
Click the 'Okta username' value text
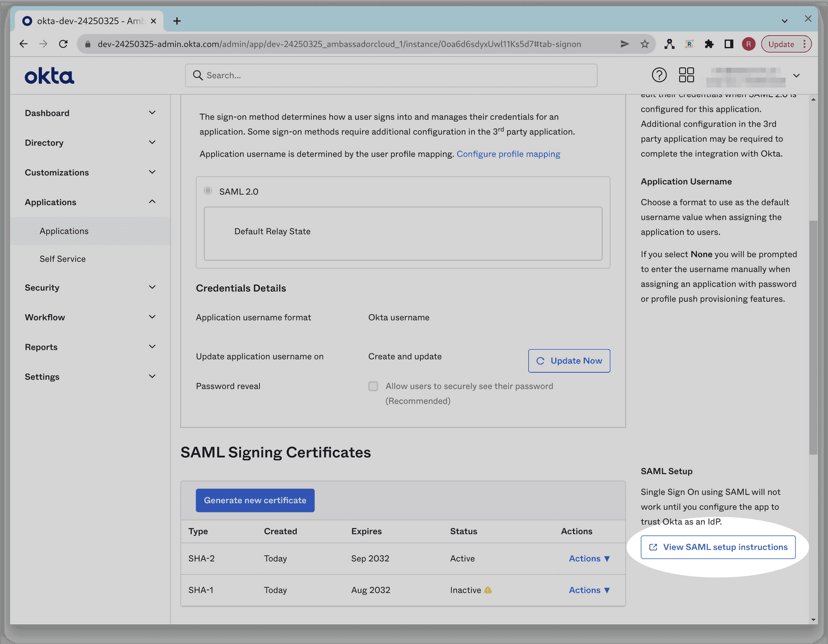399,317
